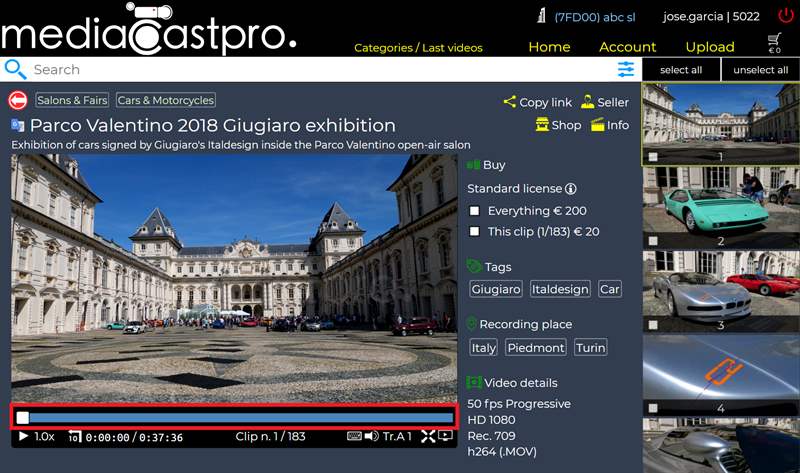
Task: Click the translate icon beside the title
Action: coord(18,125)
